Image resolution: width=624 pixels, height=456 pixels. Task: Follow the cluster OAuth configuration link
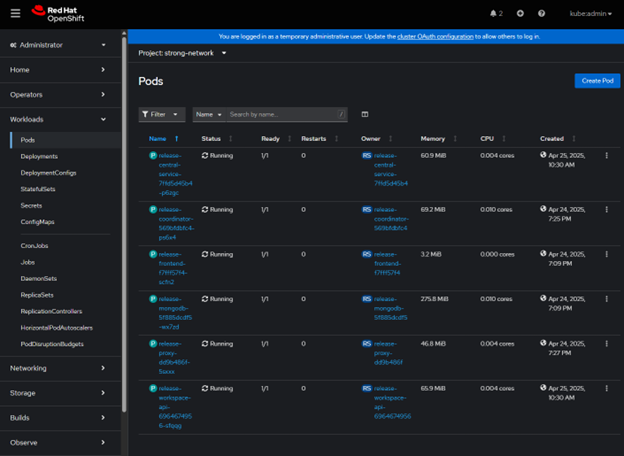tap(435, 37)
